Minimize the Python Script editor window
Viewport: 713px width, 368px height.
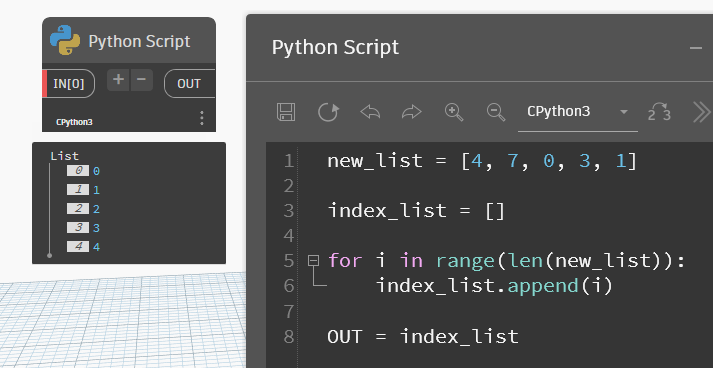tap(696, 48)
